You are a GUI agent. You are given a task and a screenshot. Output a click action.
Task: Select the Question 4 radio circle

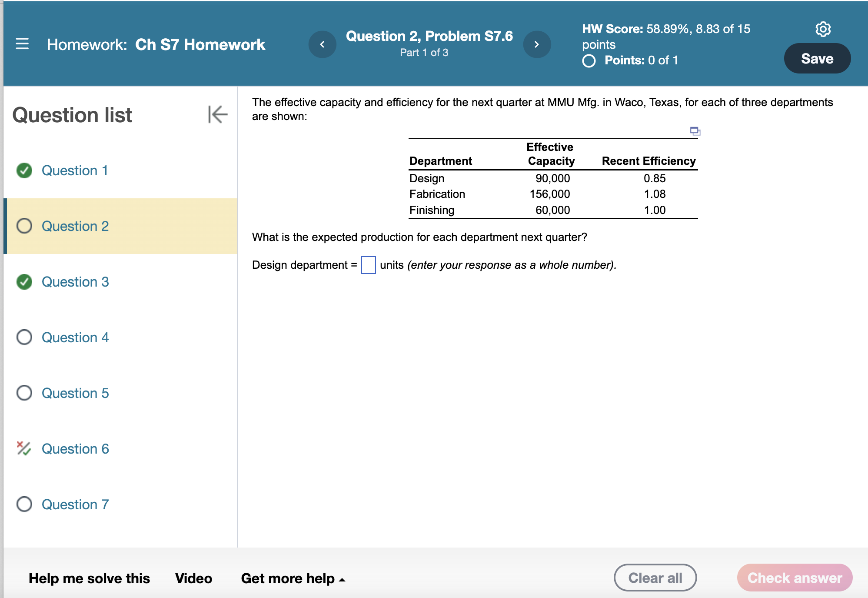(x=25, y=337)
